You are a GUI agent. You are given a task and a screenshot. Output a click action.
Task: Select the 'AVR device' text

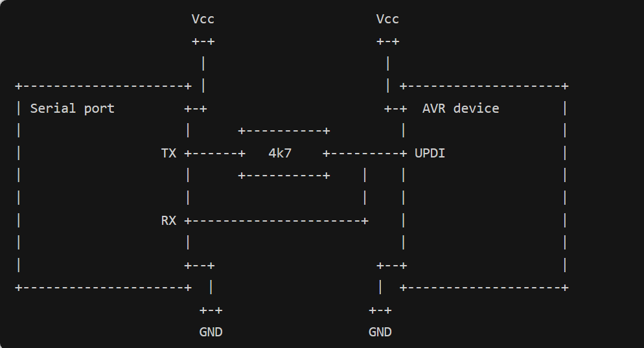(461, 108)
